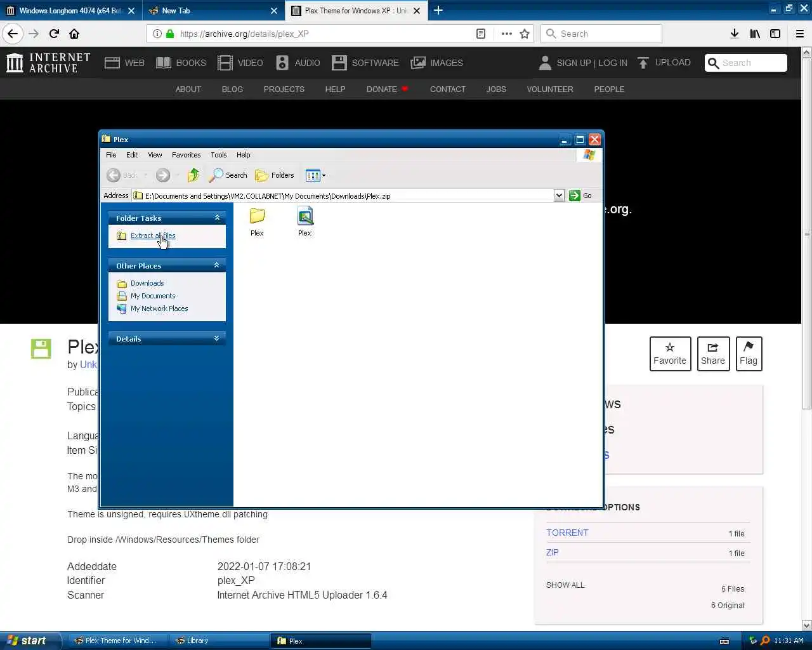Open the AUDIO section of Internet Archive
Viewport: 812px width, 650px height.
click(x=298, y=63)
